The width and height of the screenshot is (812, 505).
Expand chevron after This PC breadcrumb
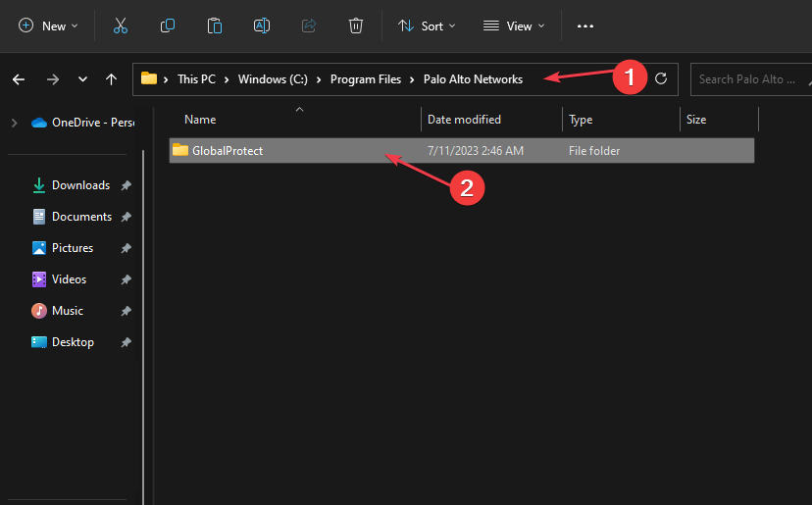(227, 79)
